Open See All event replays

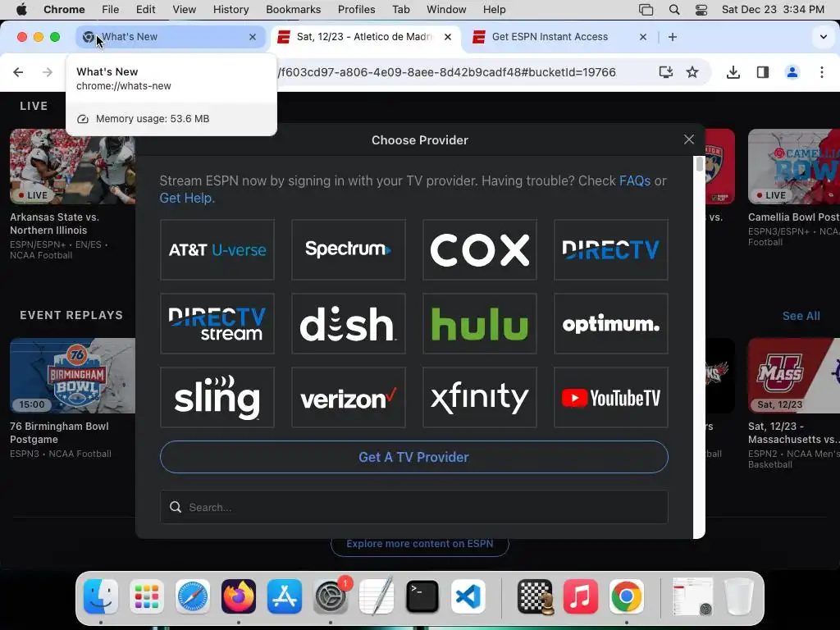[801, 316]
